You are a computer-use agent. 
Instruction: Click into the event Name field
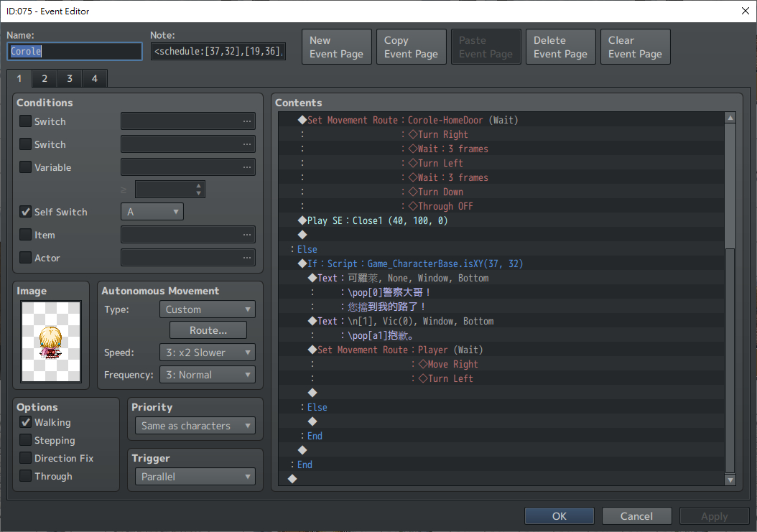point(75,51)
